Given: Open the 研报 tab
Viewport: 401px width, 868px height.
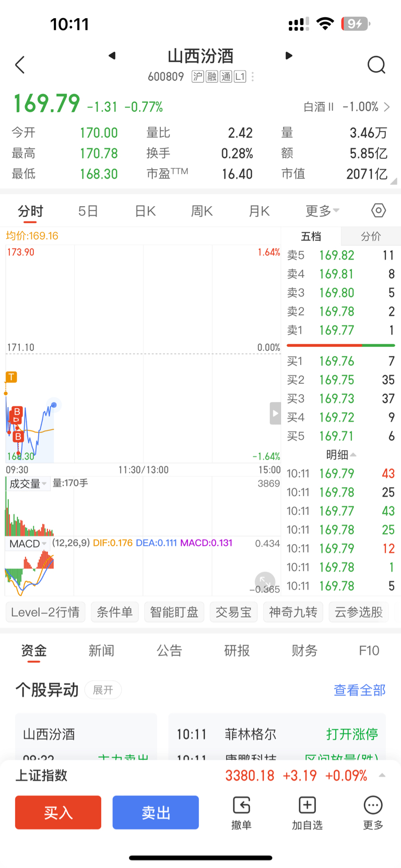Looking at the screenshot, I should (x=237, y=651).
